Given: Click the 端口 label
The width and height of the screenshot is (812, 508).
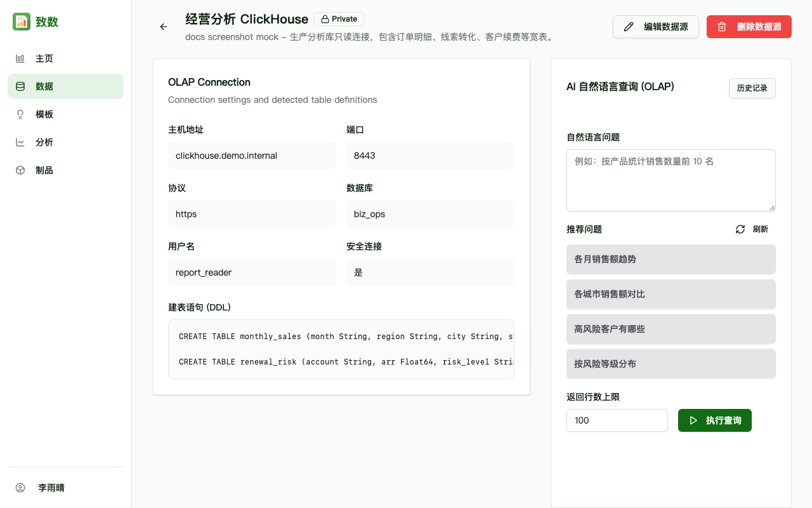Looking at the screenshot, I should click(x=355, y=130).
